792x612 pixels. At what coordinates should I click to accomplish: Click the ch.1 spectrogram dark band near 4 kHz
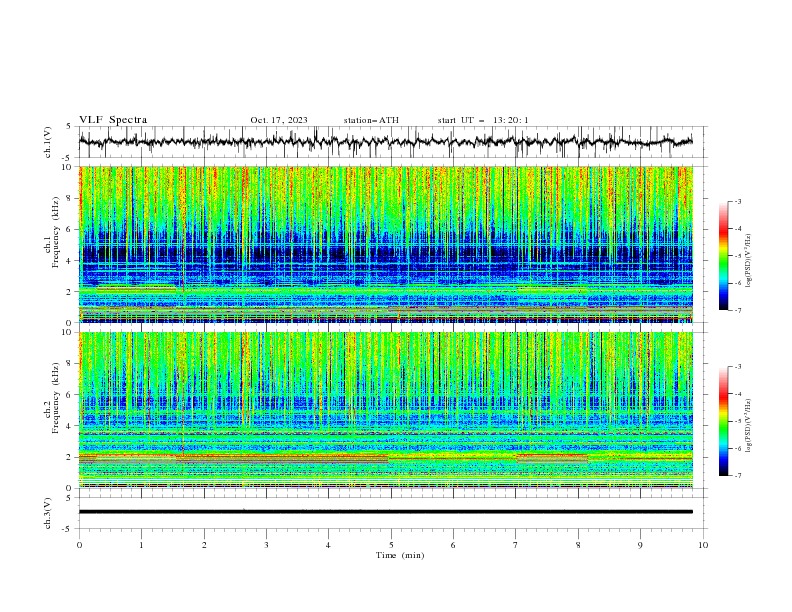[385, 254]
